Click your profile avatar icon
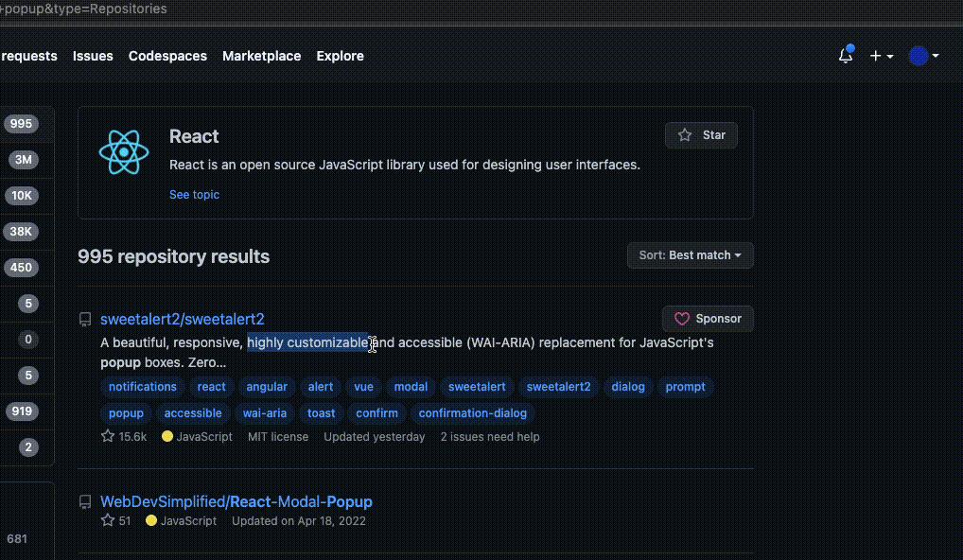The width and height of the screenshot is (963, 560). pos(919,56)
